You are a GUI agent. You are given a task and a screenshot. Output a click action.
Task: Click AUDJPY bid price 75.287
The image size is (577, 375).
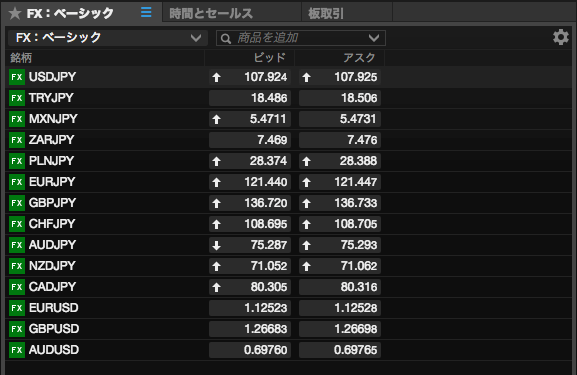pyautogui.click(x=250, y=245)
